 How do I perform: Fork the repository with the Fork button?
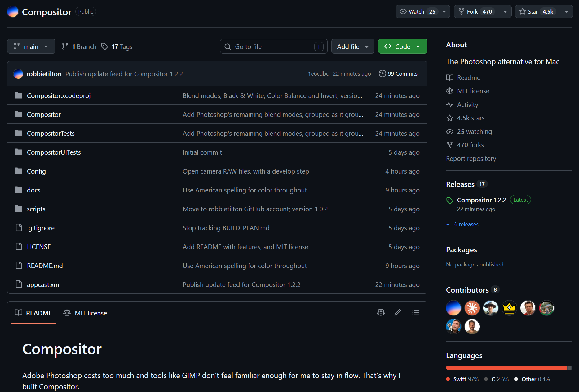point(476,12)
